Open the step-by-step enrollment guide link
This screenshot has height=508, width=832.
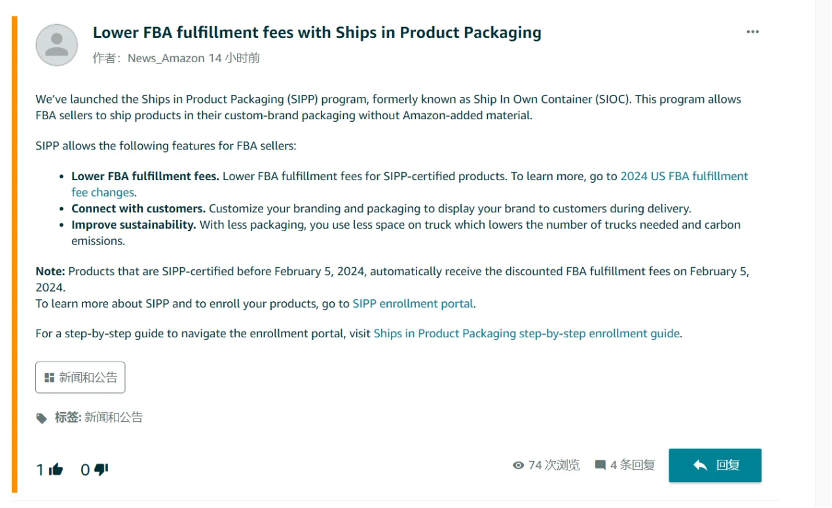coord(526,333)
